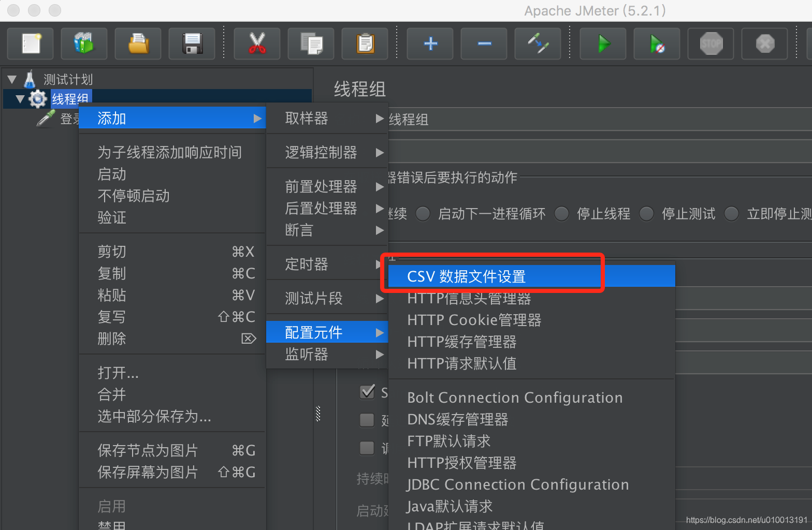The width and height of the screenshot is (812, 530).
Task: Select HTTP缓存管理器 config element
Action: coord(532,342)
